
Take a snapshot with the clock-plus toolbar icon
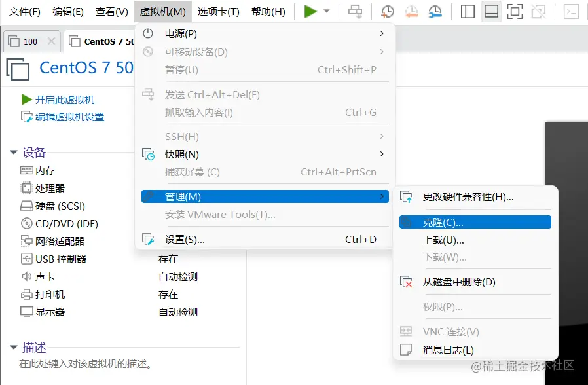click(388, 11)
